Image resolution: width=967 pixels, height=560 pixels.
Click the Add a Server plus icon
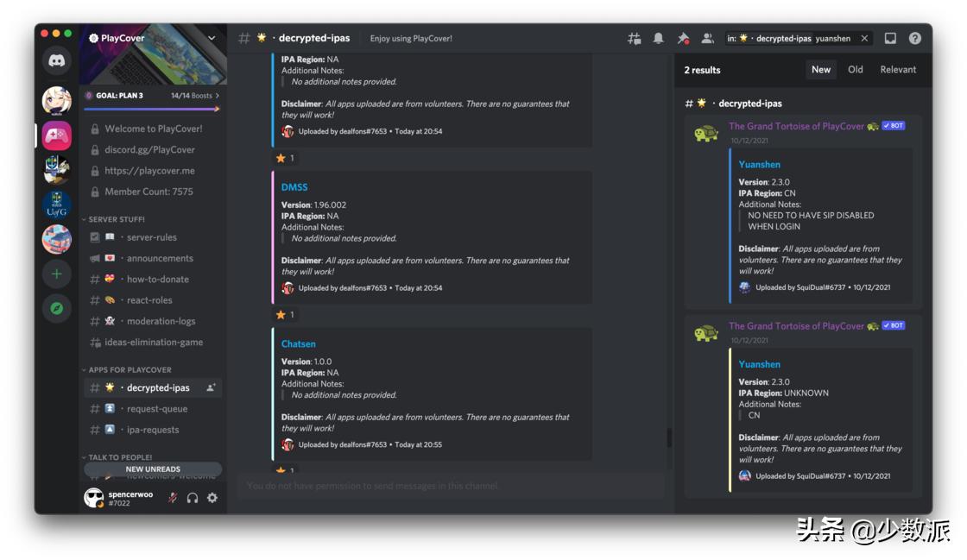57,274
